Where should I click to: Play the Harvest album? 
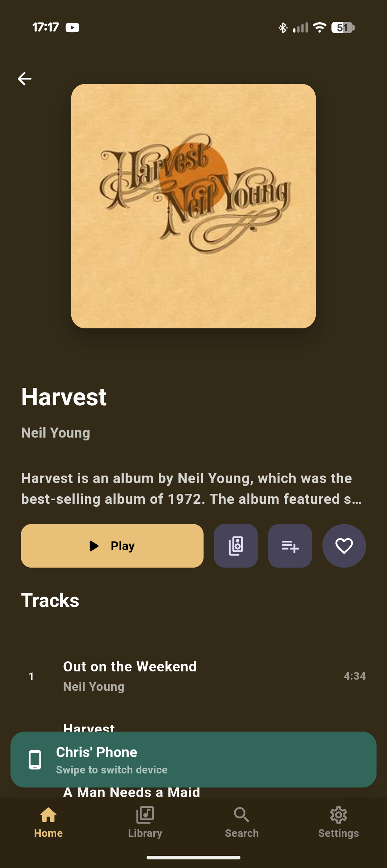click(x=112, y=546)
